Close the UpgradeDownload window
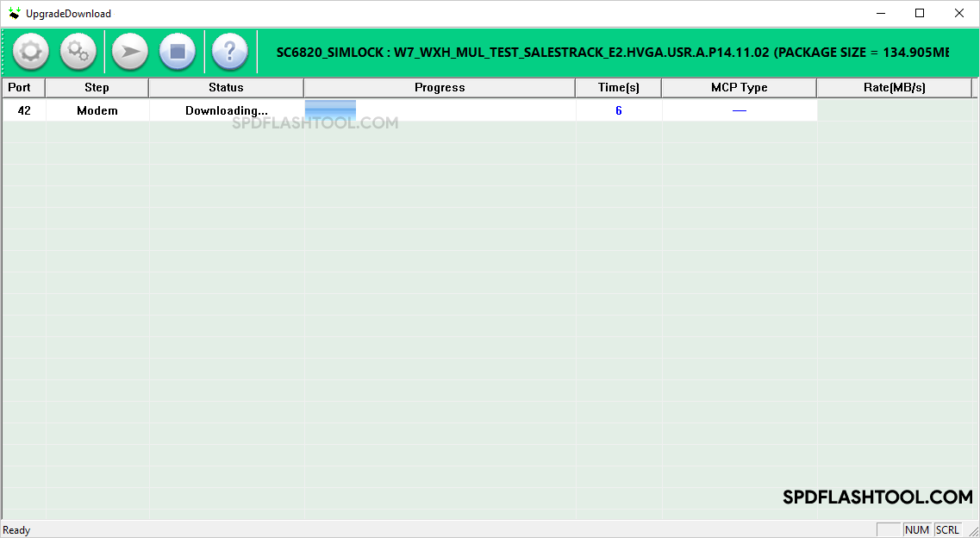Viewport: 980px width, 538px height. coord(959,13)
